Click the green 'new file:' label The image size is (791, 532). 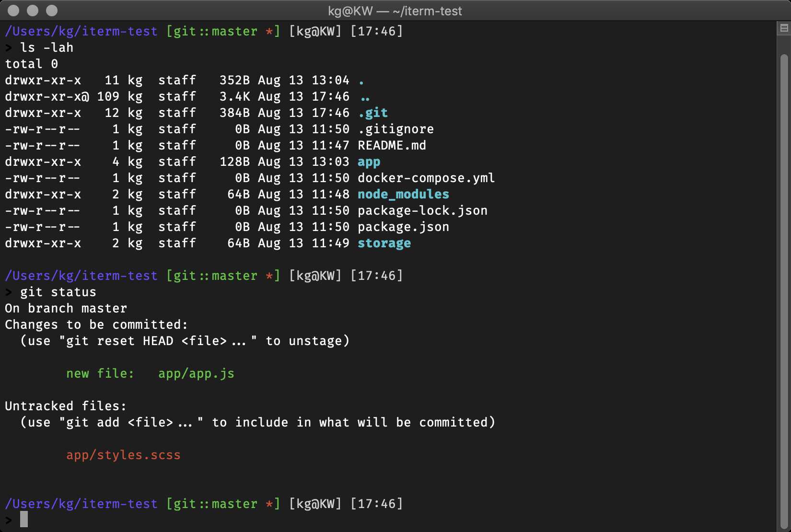101,373
